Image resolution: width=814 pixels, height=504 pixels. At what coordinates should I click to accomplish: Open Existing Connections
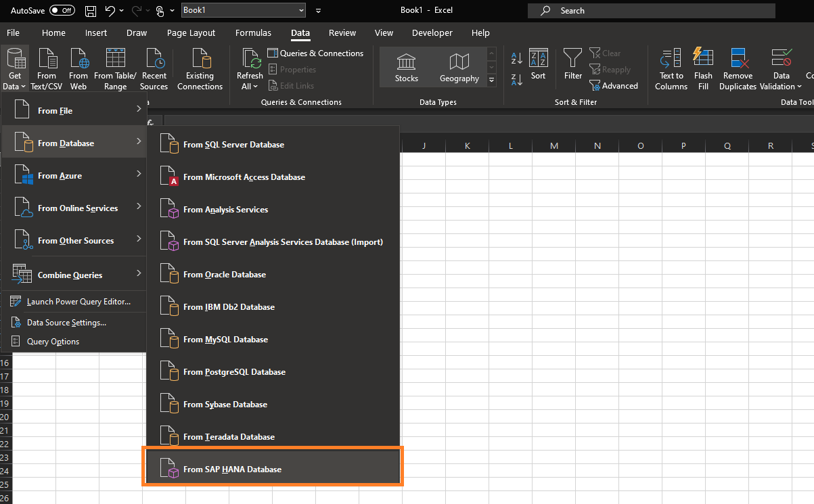200,70
